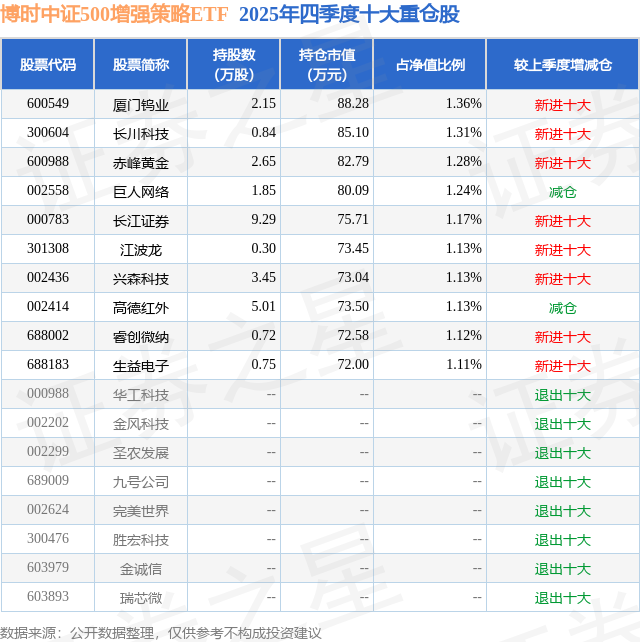Click 新进十大 in 生益电子 row
This screenshot has height=642, width=640.
pyautogui.click(x=563, y=367)
